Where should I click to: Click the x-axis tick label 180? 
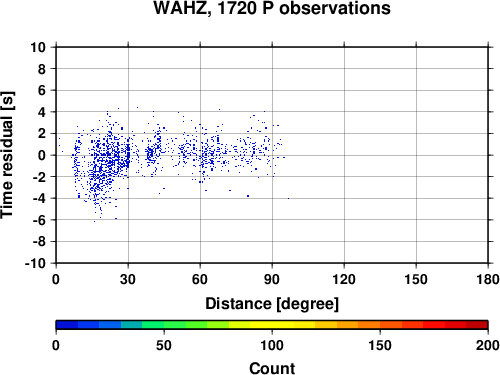[x=488, y=279]
